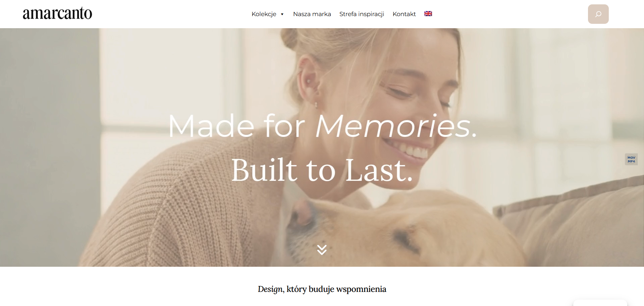644x306 pixels.
Task: Expand the Kolekcje dropdown arrow
Action: tap(282, 14)
